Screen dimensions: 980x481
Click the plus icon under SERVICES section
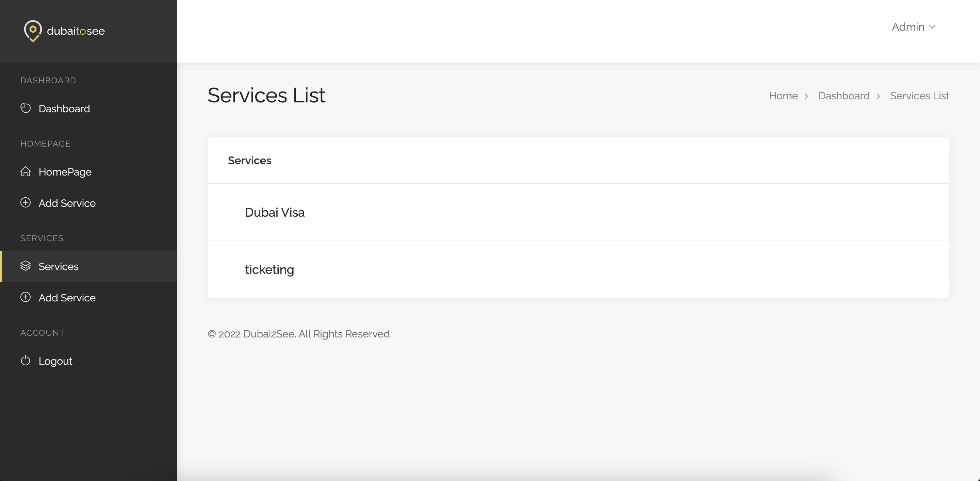pyautogui.click(x=26, y=297)
